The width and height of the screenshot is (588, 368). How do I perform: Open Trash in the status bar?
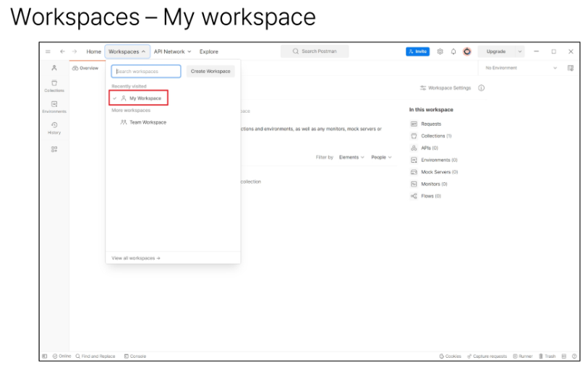click(547, 356)
